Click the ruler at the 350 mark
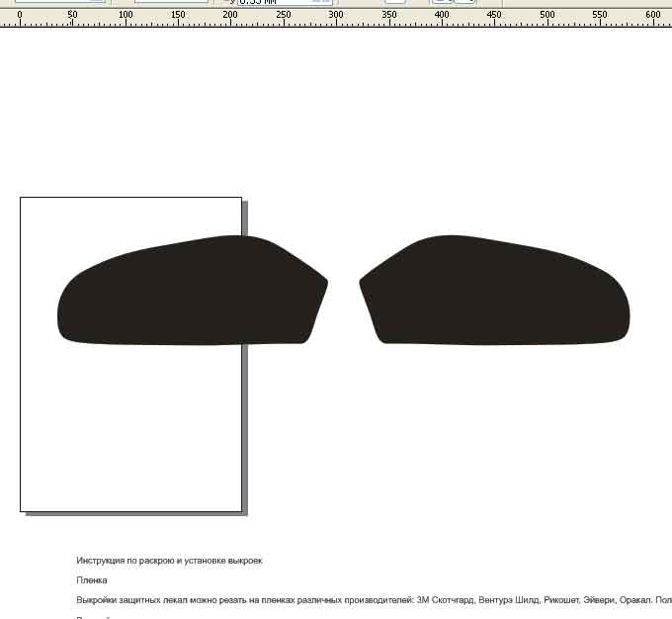The image size is (672, 619). click(389, 15)
